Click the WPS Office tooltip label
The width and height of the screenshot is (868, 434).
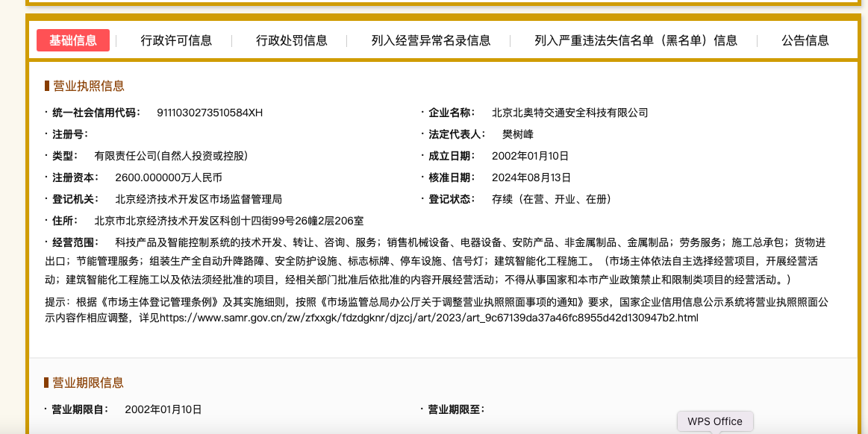pyautogui.click(x=715, y=421)
